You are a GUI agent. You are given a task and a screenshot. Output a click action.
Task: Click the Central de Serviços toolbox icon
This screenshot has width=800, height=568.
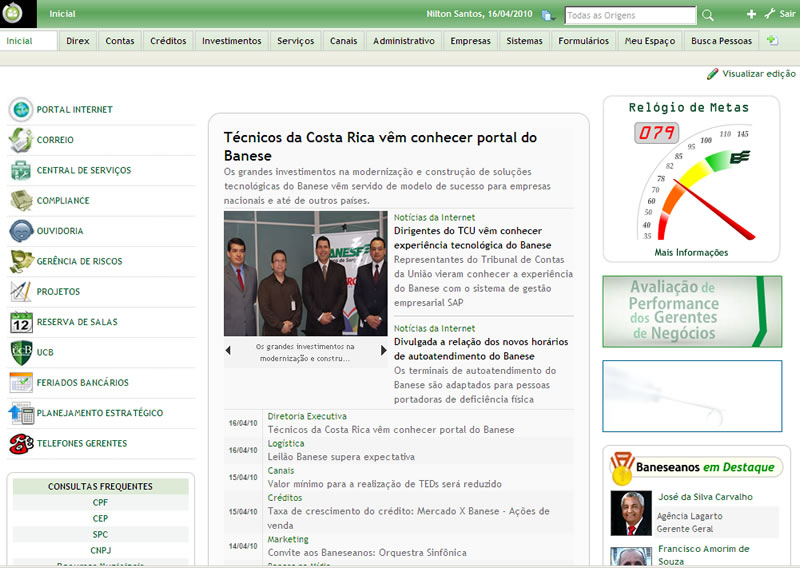click(x=21, y=170)
